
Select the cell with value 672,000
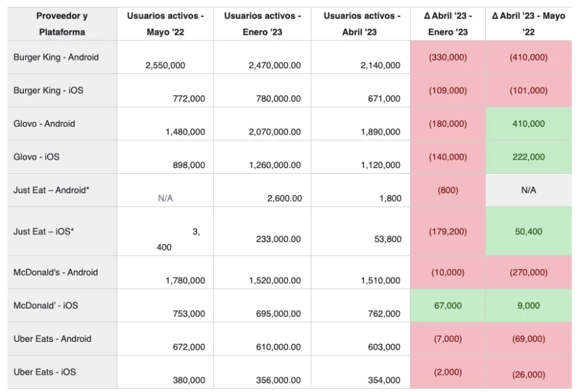click(166, 339)
